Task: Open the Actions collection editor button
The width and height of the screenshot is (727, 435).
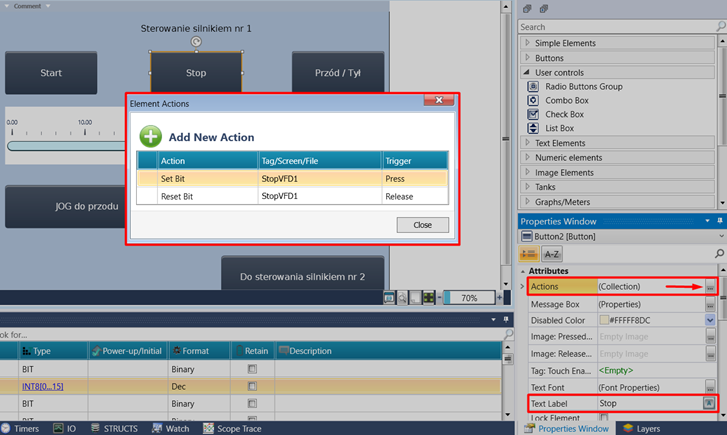Action: pos(710,287)
